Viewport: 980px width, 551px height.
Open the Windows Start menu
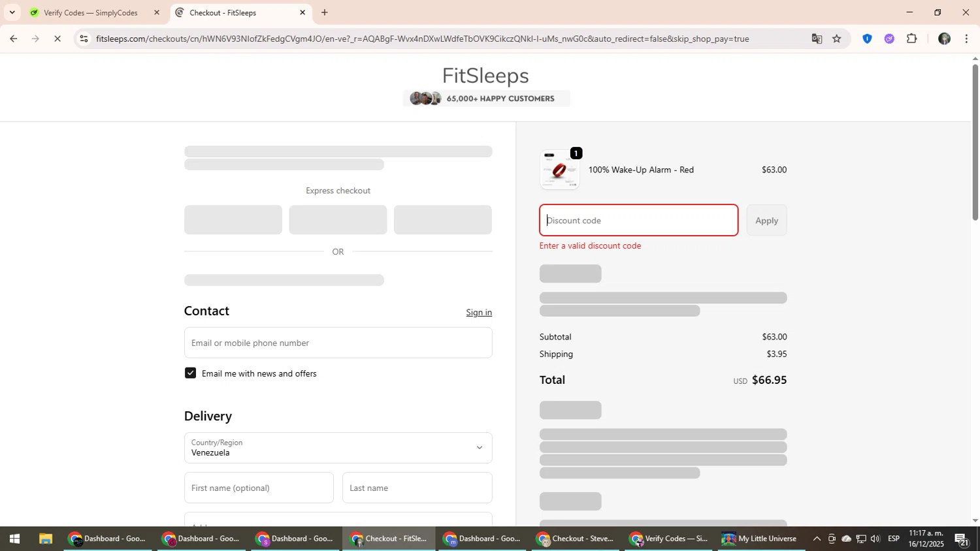click(x=14, y=539)
